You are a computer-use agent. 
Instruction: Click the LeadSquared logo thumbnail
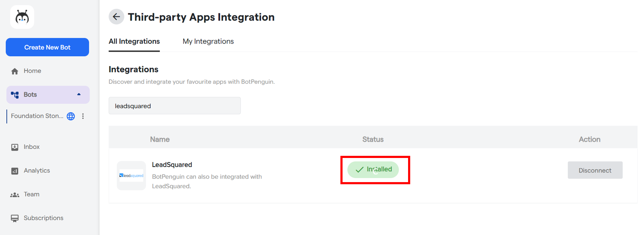[131, 176]
